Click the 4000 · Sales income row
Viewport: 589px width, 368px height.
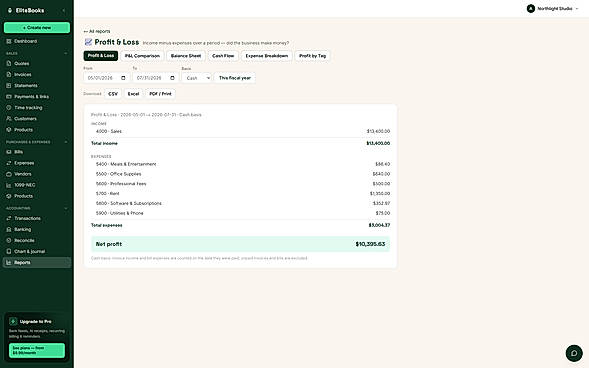tap(240, 131)
